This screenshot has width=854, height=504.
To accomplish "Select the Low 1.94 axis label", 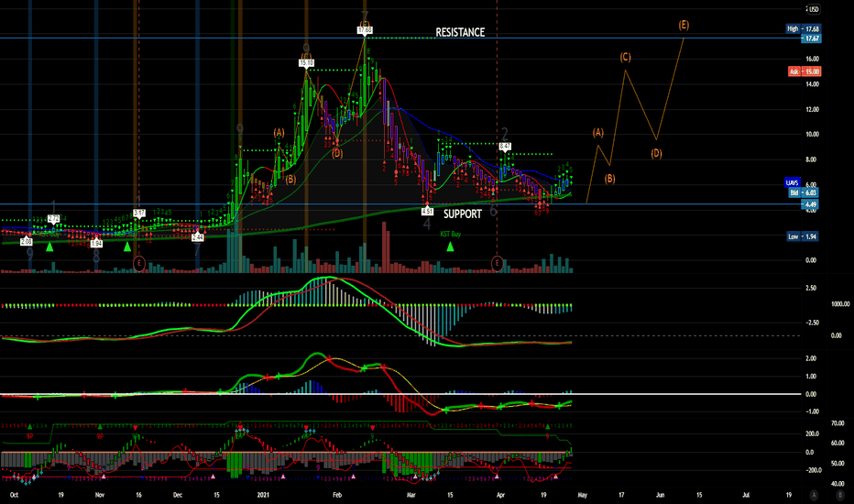I will [803, 236].
